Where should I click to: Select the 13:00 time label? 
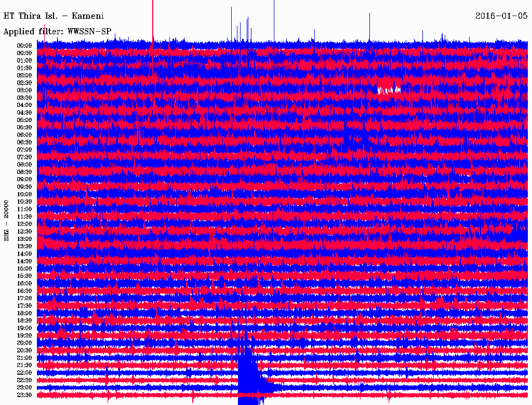tap(24, 239)
